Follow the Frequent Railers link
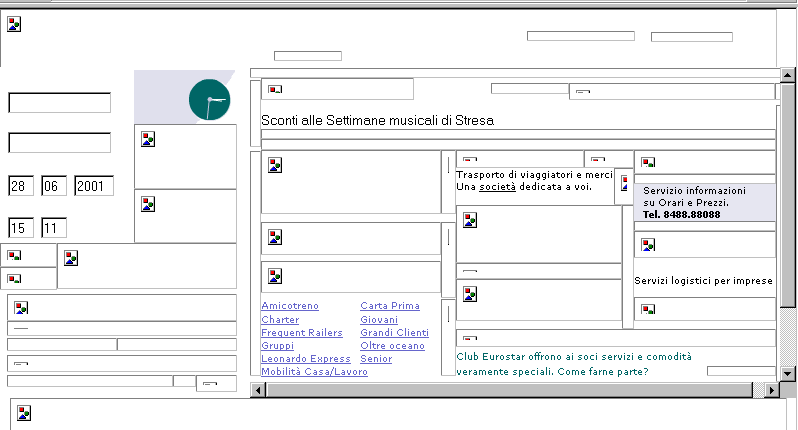 tap(302, 333)
